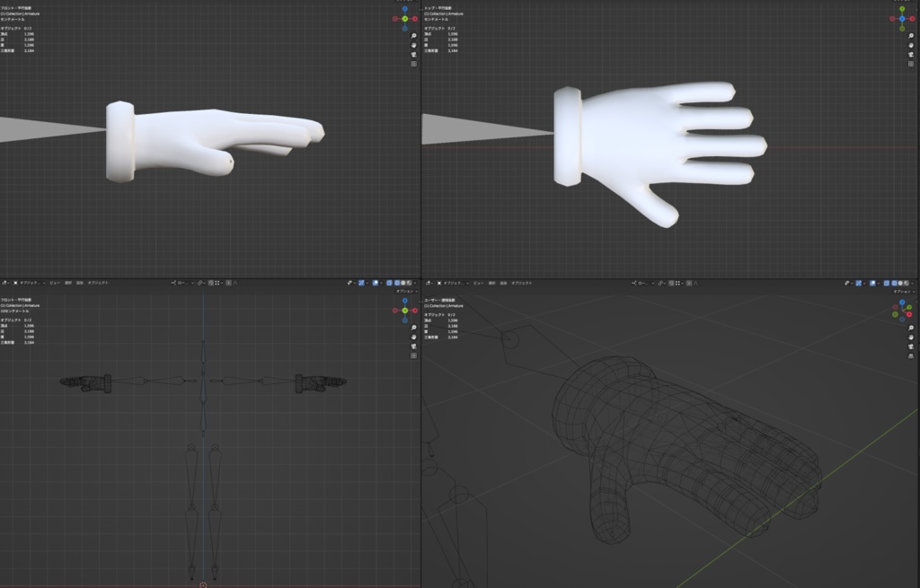
Task: Open the object mode dropdown in the bottom-right header
Action: [x=453, y=283]
